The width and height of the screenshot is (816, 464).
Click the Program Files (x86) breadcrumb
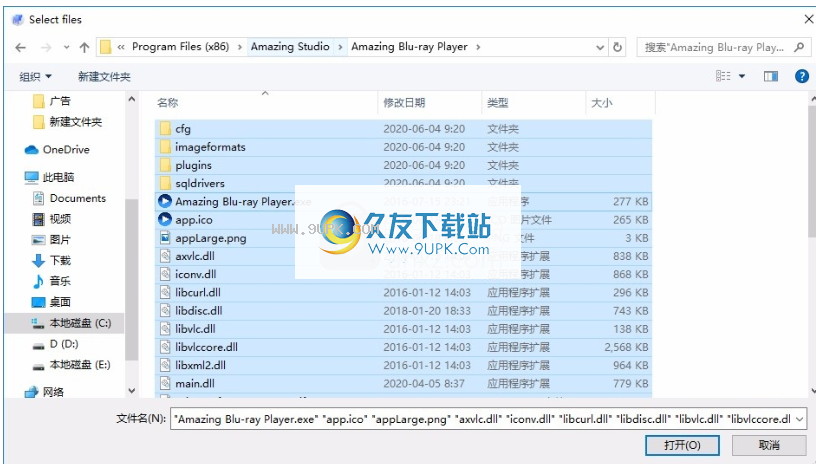pos(180,47)
